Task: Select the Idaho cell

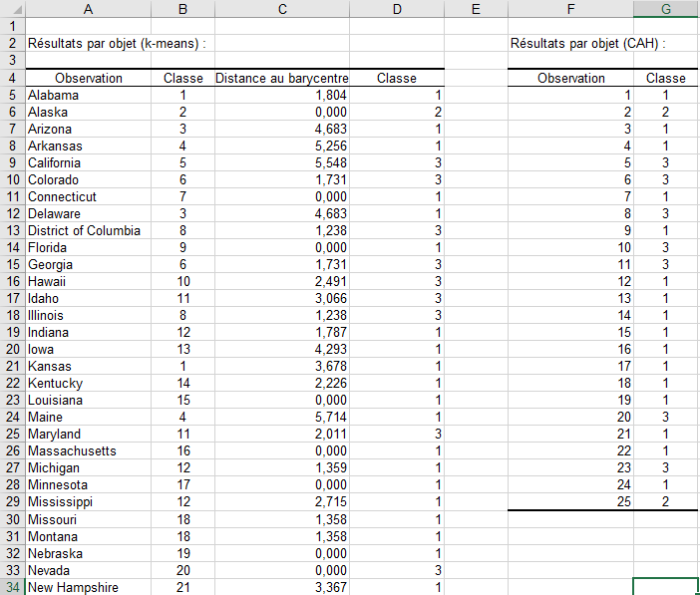Action: (89, 299)
